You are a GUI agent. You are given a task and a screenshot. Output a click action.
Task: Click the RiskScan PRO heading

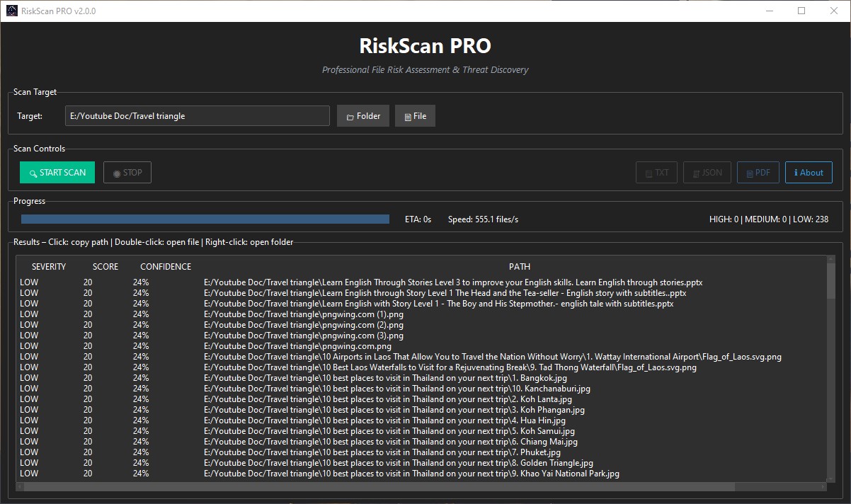coord(425,46)
